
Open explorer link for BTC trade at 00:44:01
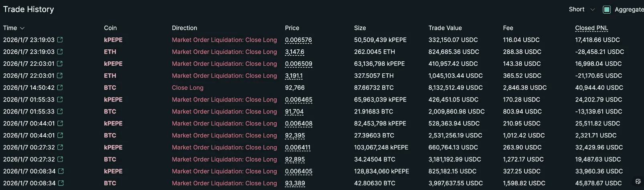[60, 135]
